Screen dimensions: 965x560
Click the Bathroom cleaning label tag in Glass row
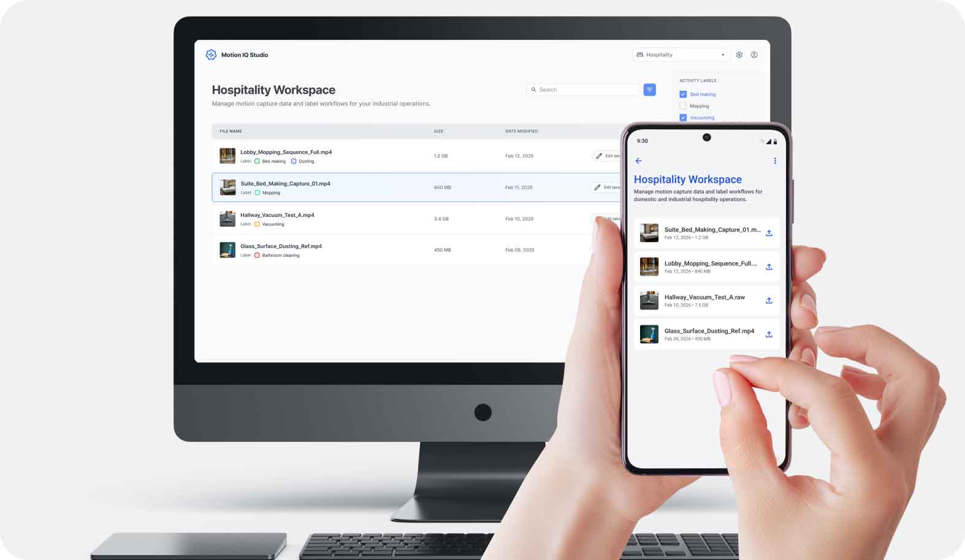[277, 255]
